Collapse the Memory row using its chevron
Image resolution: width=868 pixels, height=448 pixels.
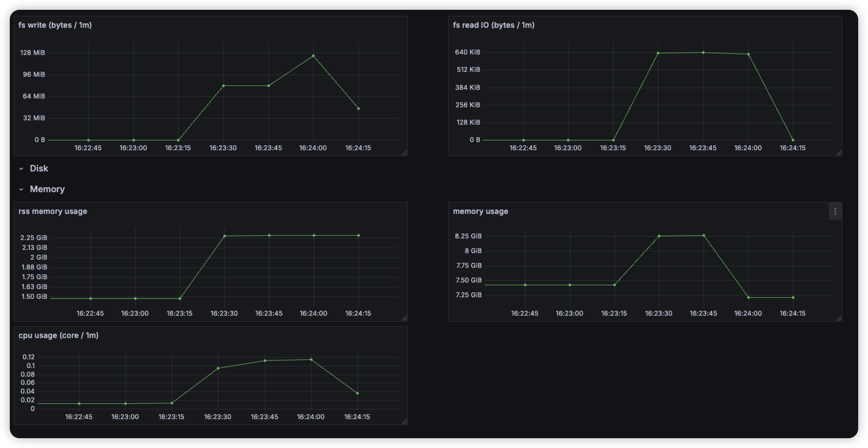(21, 189)
